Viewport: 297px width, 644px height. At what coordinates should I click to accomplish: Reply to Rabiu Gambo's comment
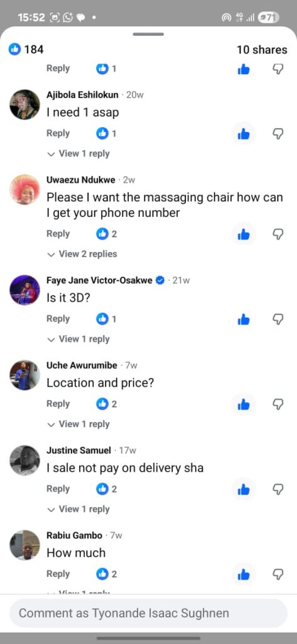pyautogui.click(x=58, y=574)
